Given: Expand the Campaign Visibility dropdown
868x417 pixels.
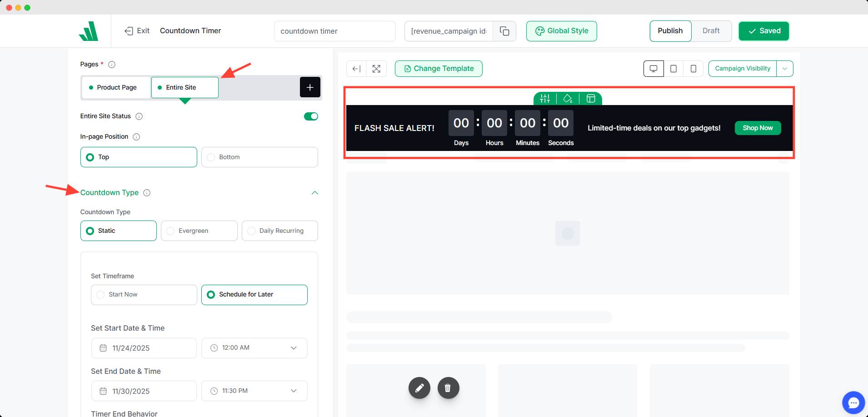Looking at the screenshot, I should [785, 68].
